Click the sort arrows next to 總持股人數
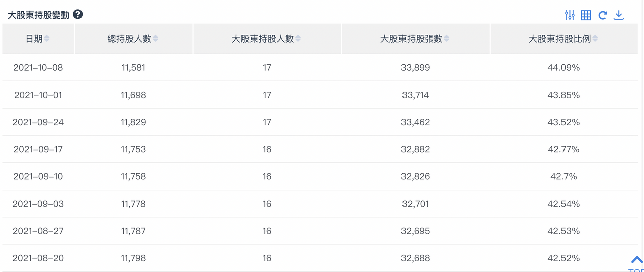 pyautogui.click(x=155, y=39)
